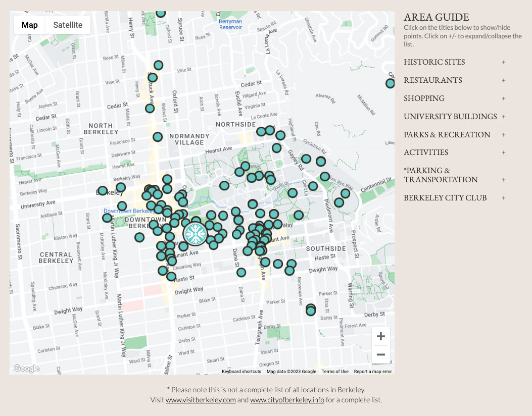Open the www.visitberkeley.com link
532x416 pixels.
tap(201, 400)
